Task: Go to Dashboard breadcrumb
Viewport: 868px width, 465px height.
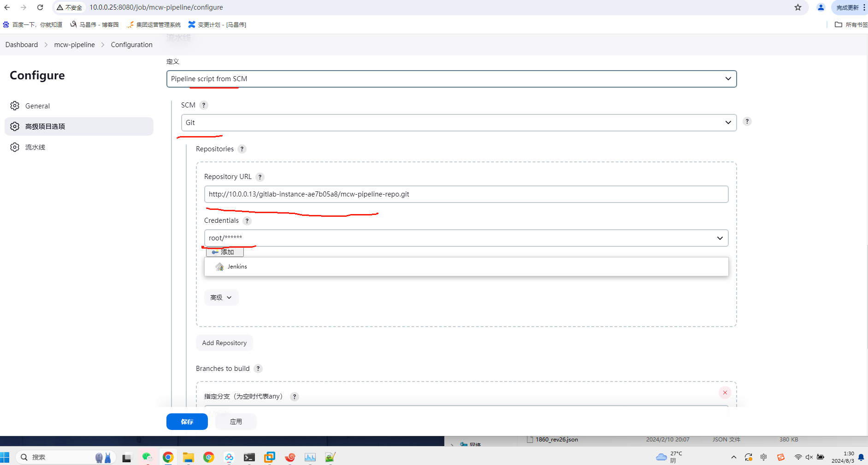Action: tap(22, 45)
